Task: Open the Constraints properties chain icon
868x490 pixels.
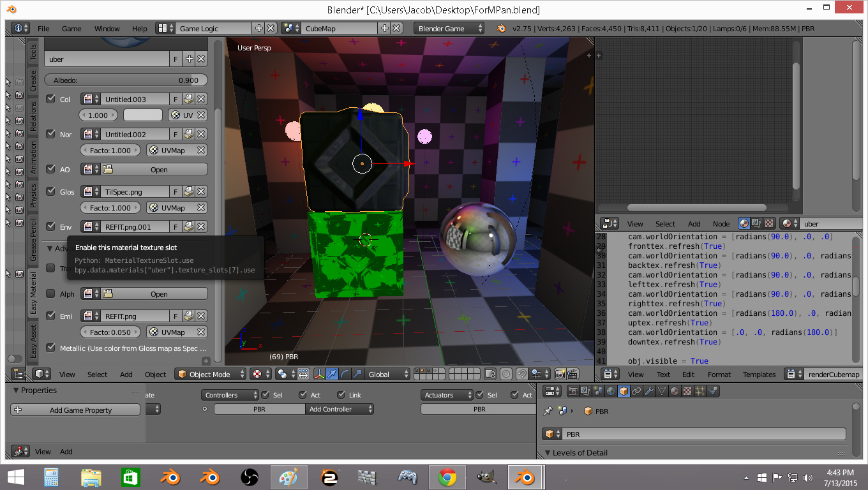Action: [636, 391]
